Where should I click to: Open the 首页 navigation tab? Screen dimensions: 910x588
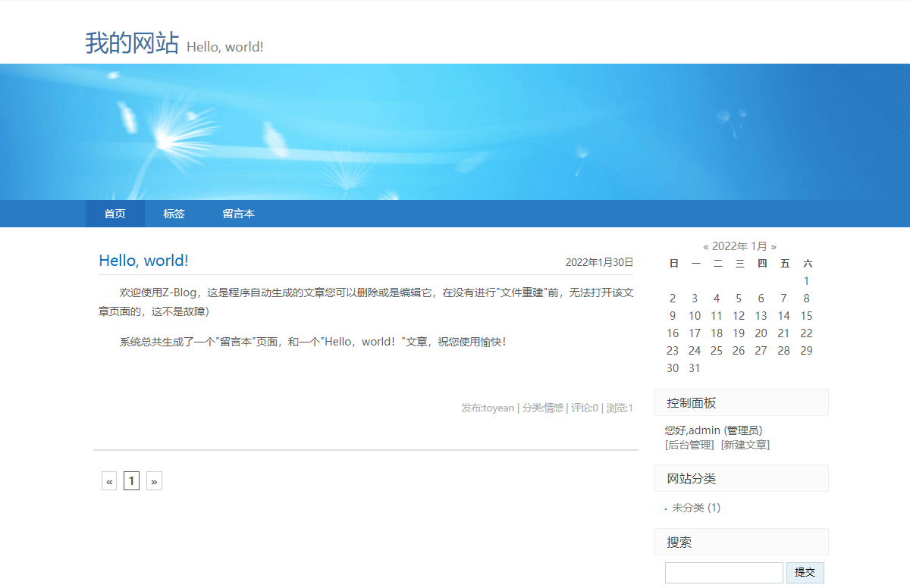pyautogui.click(x=115, y=214)
